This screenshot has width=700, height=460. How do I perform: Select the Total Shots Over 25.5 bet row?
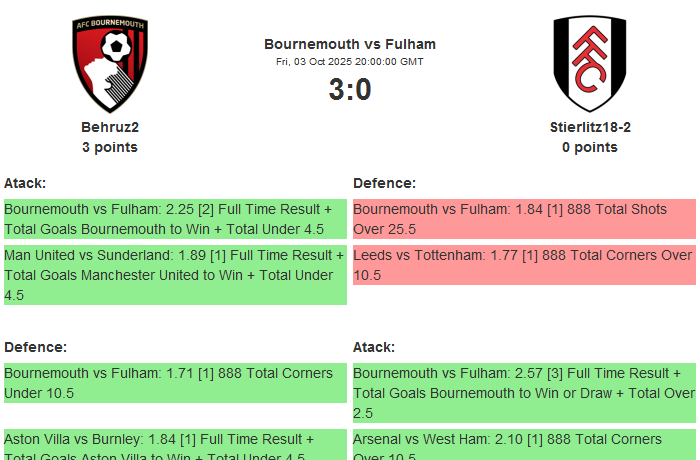click(x=524, y=219)
